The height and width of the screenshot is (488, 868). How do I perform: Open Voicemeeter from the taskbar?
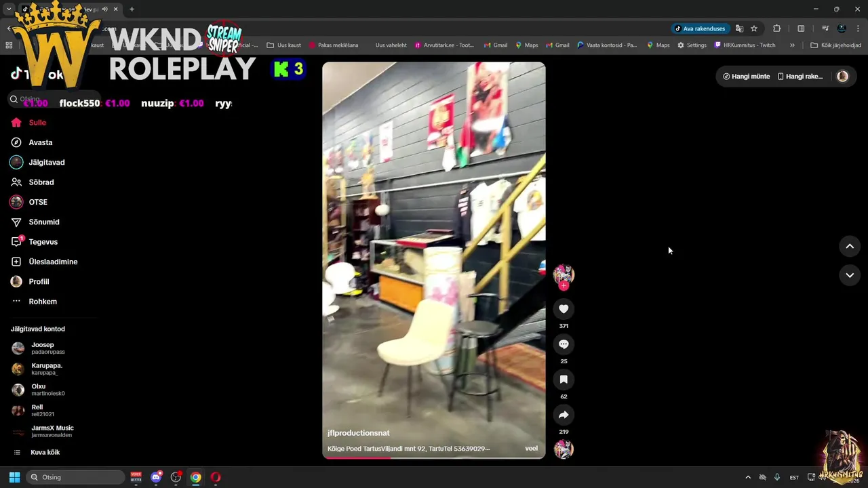(x=136, y=477)
